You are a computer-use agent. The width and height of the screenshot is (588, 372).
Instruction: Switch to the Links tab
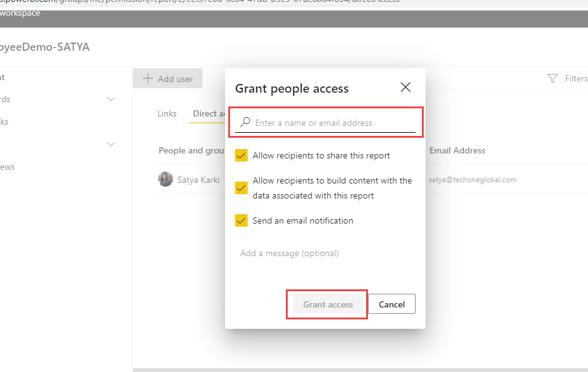[x=167, y=113]
